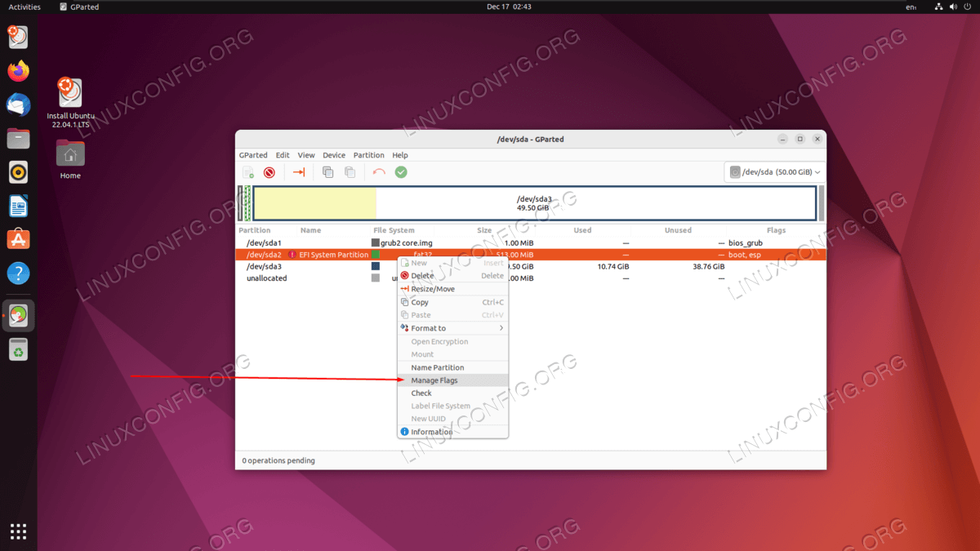The width and height of the screenshot is (980, 551).
Task: Click the Apply all operations checkmark icon
Action: (401, 172)
